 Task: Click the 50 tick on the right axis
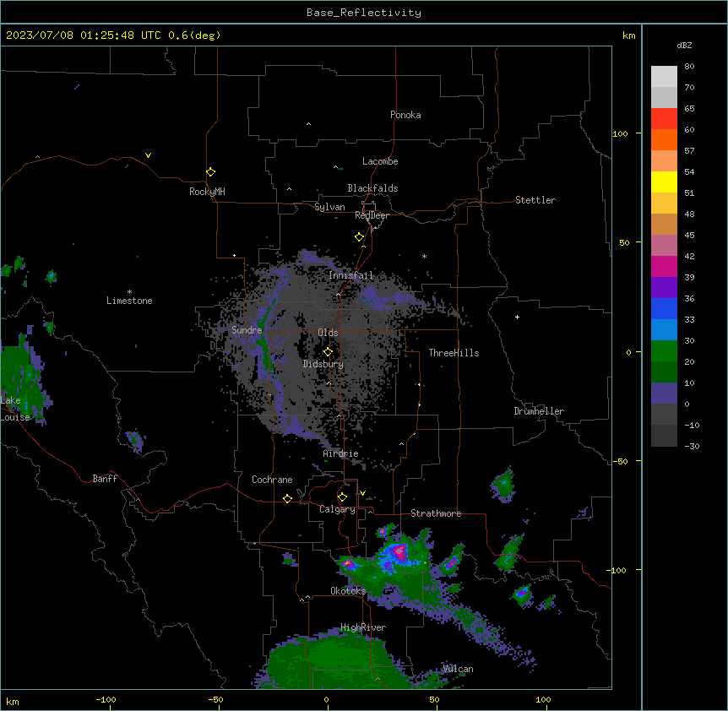624,242
